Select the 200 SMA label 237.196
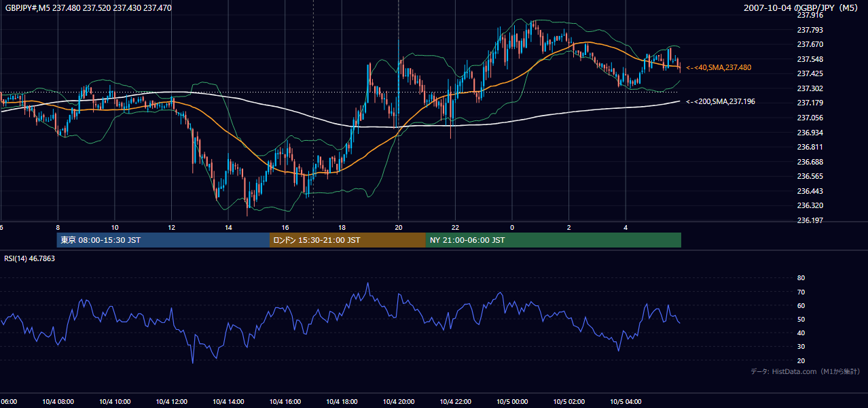The image size is (868, 408). [x=721, y=101]
